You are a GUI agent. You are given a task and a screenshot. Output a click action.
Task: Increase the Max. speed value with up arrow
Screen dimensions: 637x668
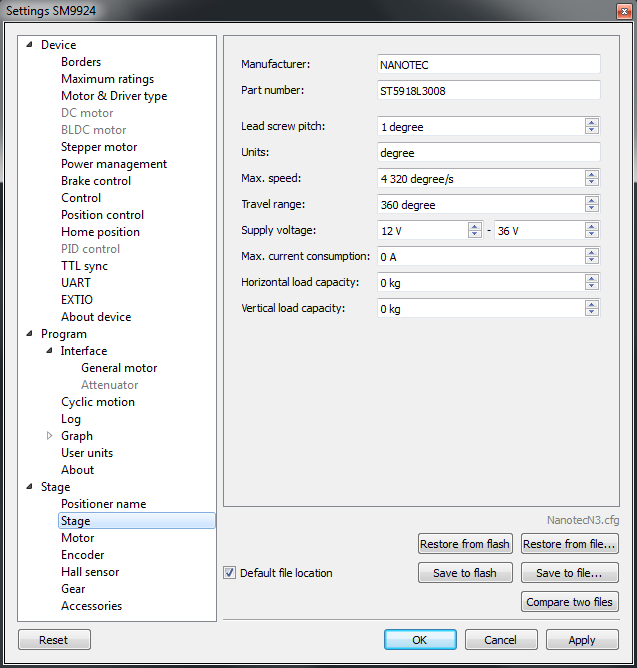[592, 174]
